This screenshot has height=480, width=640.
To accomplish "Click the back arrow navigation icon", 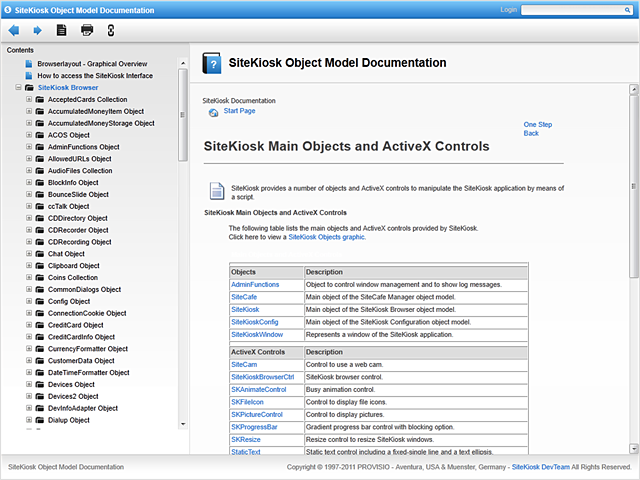I will coord(13,30).
